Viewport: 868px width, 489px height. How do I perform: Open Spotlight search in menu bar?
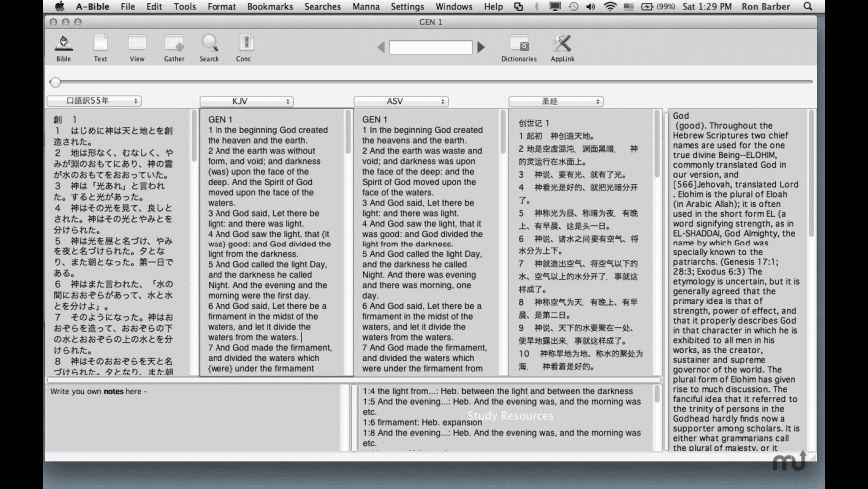pos(808,7)
